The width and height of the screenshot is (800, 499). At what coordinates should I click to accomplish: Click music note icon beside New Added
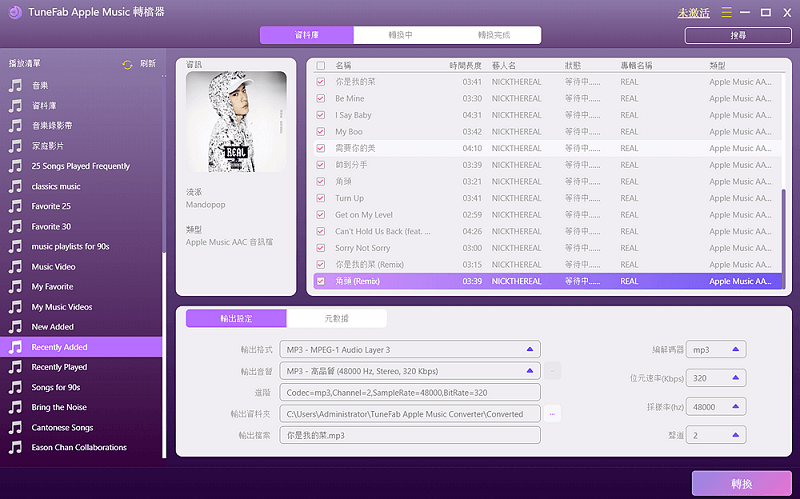pyautogui.click(x=16, y=327)
